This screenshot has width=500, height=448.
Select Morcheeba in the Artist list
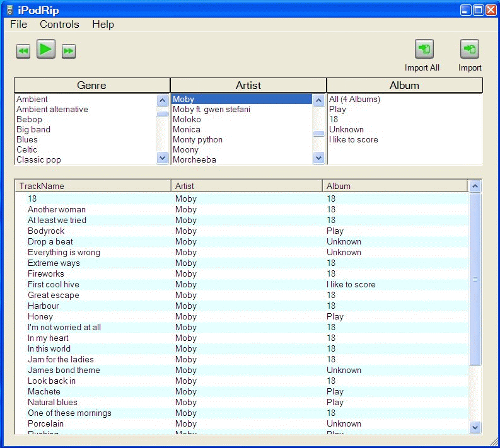click(194, 160)
